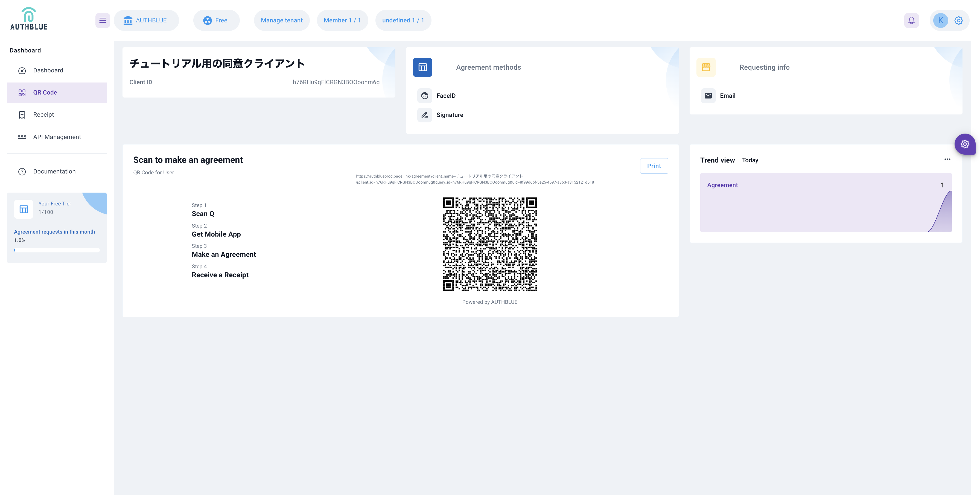Click the AUTHBLUE logo
Image resolution: width=980 pixels, height=495 pixels.
(x=29, y=19)
